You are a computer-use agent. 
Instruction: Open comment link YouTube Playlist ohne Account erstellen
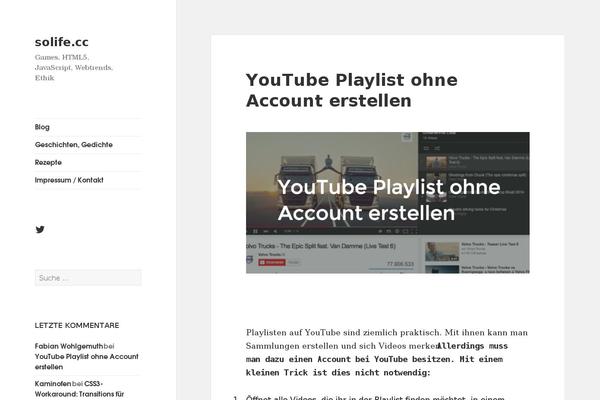pyautogui.click(x=86, y=362)
